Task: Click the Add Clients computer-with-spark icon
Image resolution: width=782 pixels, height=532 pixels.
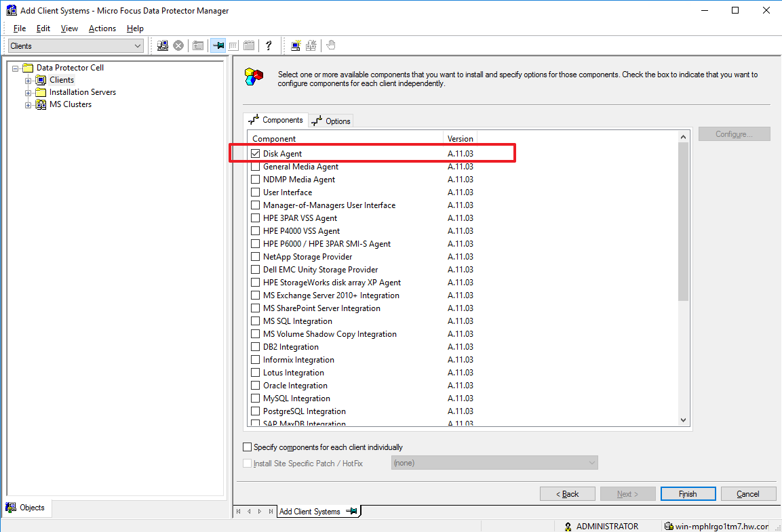Action: (296, 46)
